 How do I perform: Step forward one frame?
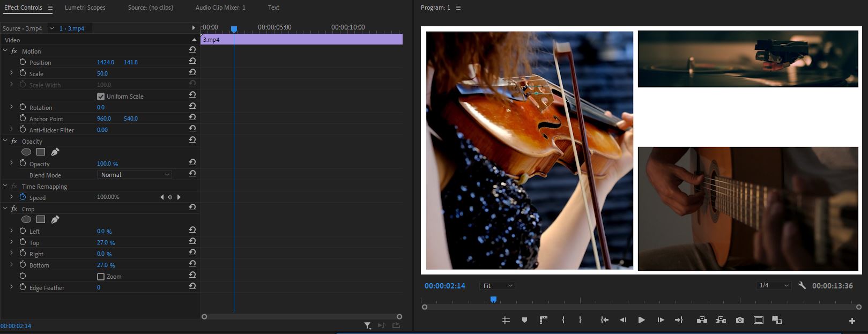coord(661,320)
